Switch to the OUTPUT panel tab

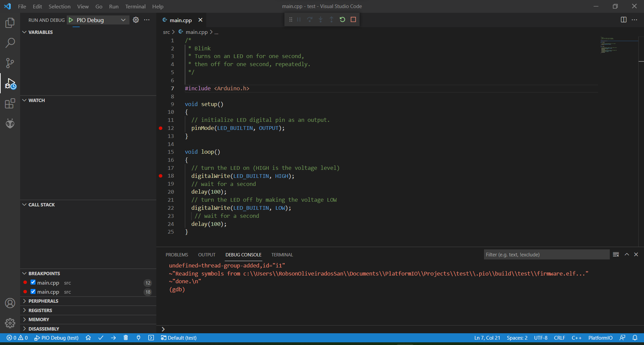(207, 255)
